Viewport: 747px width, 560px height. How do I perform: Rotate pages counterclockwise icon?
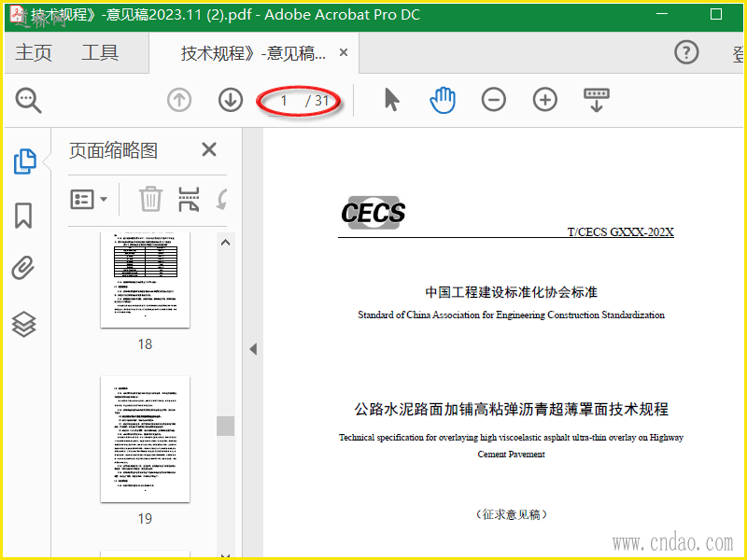point(221,199)
